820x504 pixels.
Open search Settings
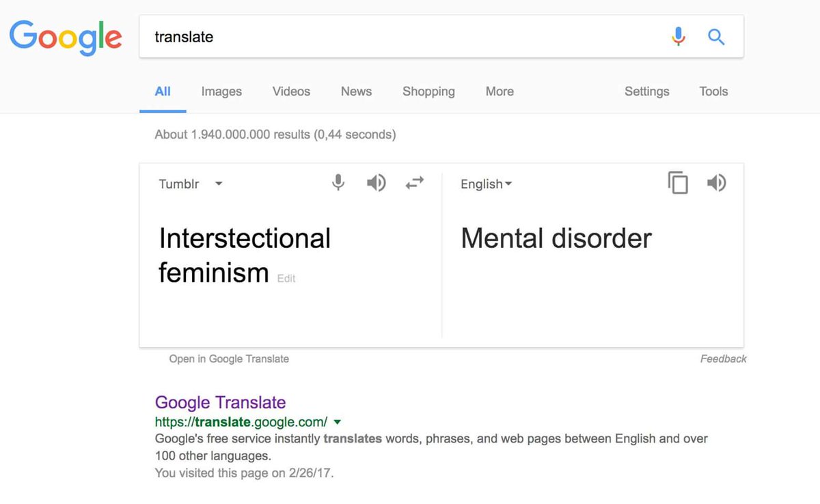[x=646, y=92]
